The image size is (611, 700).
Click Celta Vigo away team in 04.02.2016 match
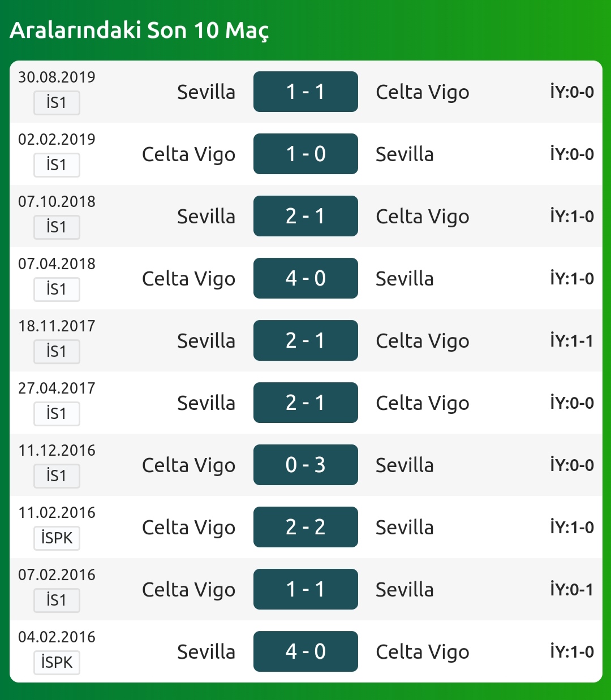(423, 653)
